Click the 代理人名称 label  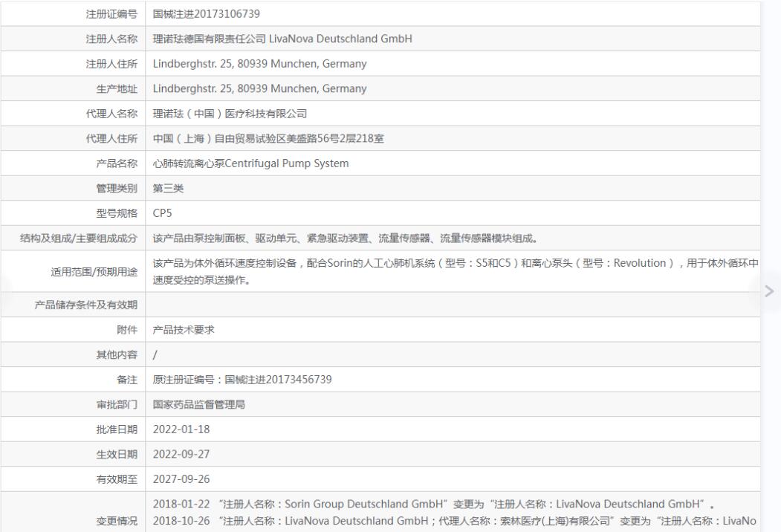[111, 114]
